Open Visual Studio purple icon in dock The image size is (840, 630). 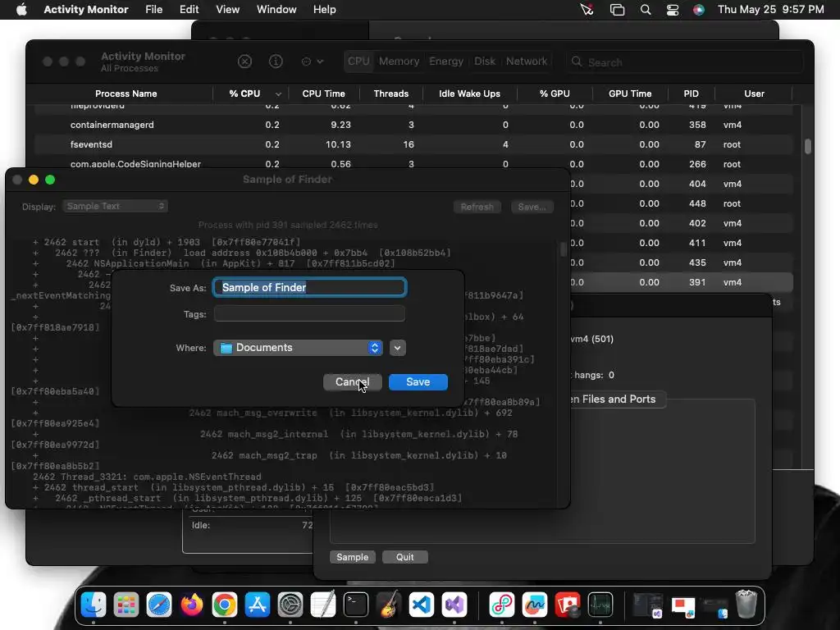pos(454,605)
